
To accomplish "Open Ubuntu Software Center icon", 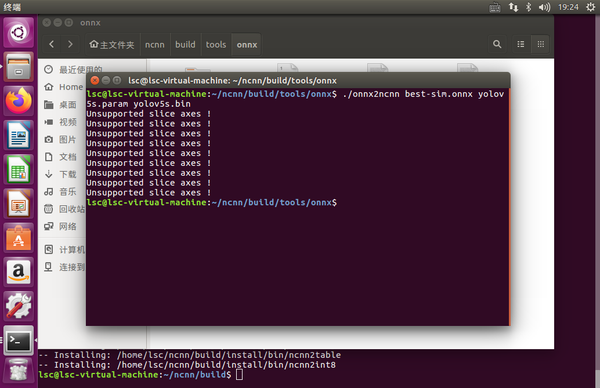I will [x=18, y=238].
